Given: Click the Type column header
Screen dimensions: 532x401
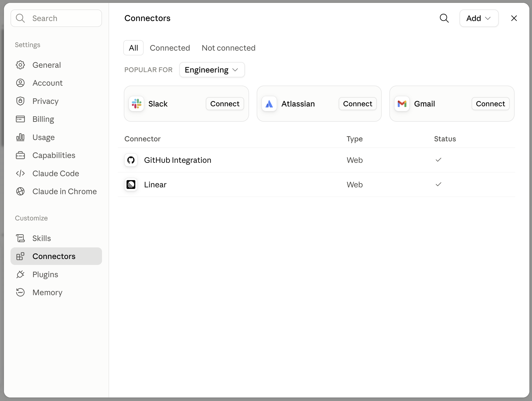Looking at the screenshot, I should pos(354,139).
